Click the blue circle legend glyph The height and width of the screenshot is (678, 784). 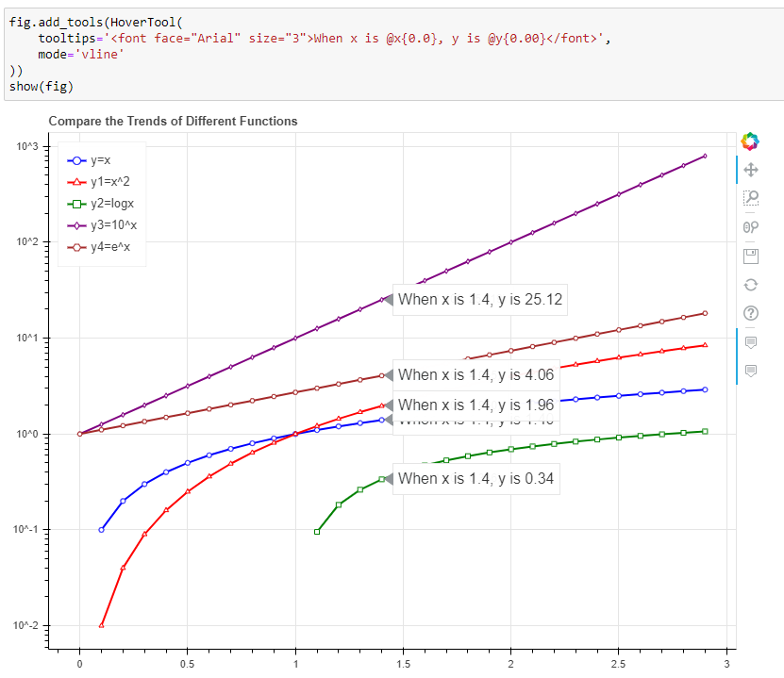click(x=76, y=160)
